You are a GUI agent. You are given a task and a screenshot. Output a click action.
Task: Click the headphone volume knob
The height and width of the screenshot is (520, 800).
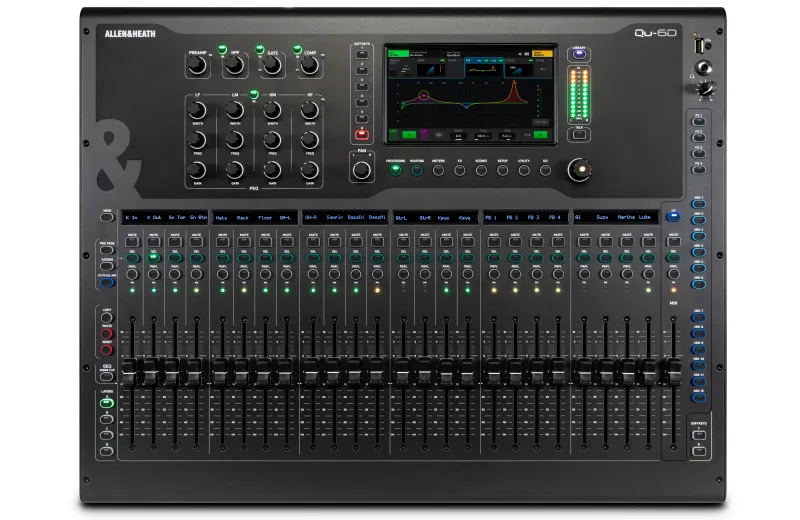click(x=706, y=90)
